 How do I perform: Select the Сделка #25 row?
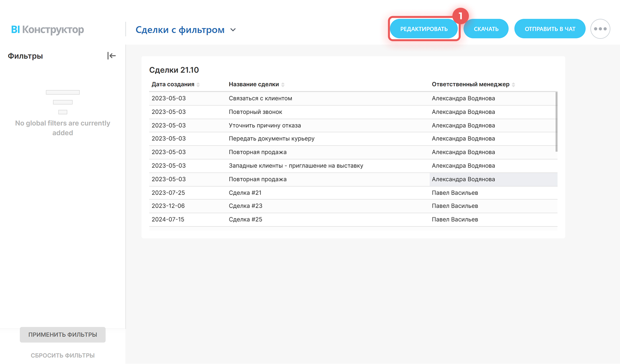(245, 220)
